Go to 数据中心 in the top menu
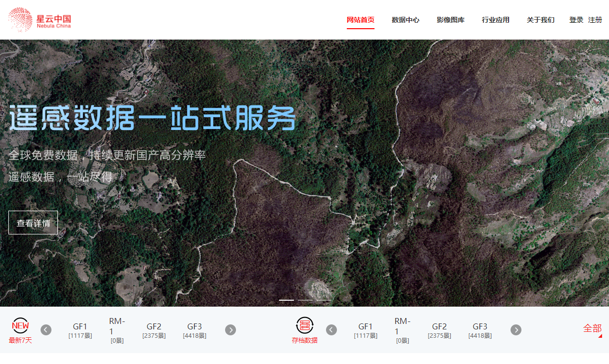 pyautogui.click(x=405, y=20)
